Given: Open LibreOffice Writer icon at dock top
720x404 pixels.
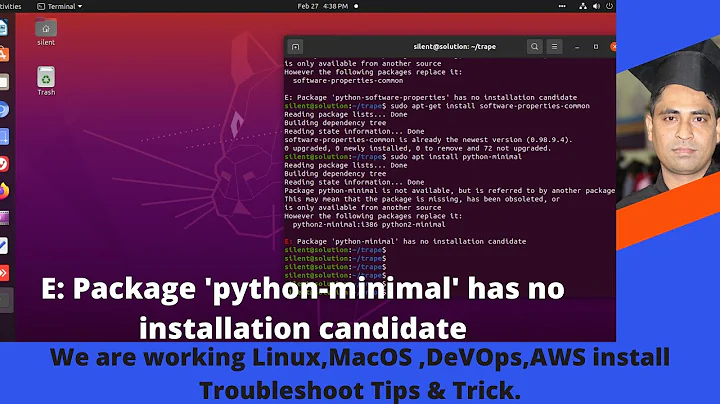Looking at the screenshot, I should pos(4,28).
